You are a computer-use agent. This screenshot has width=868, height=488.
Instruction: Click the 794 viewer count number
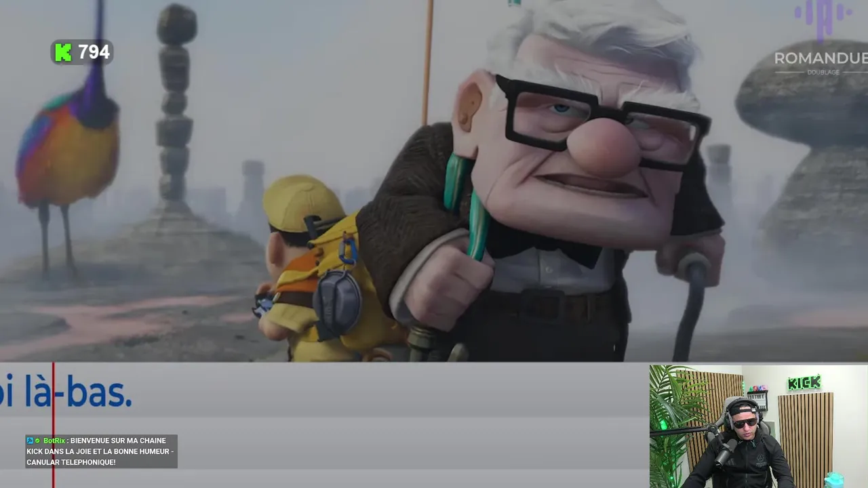[x=94, y=52]
